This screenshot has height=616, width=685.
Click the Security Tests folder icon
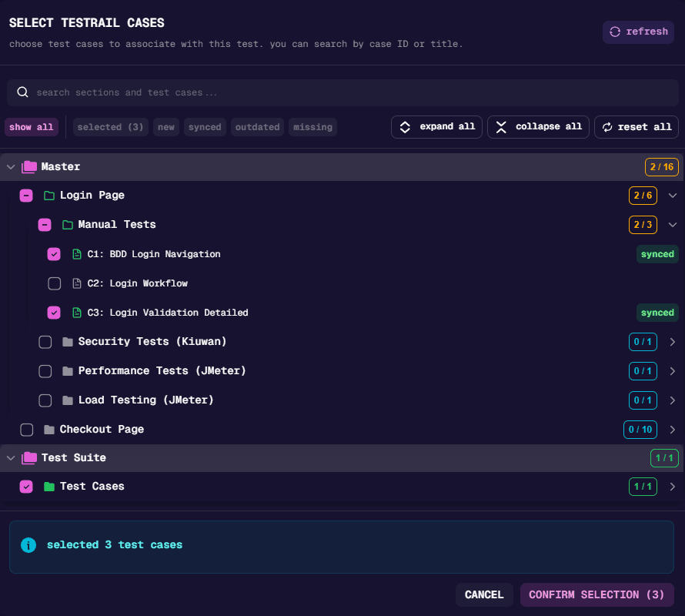(x=68, y=342)
